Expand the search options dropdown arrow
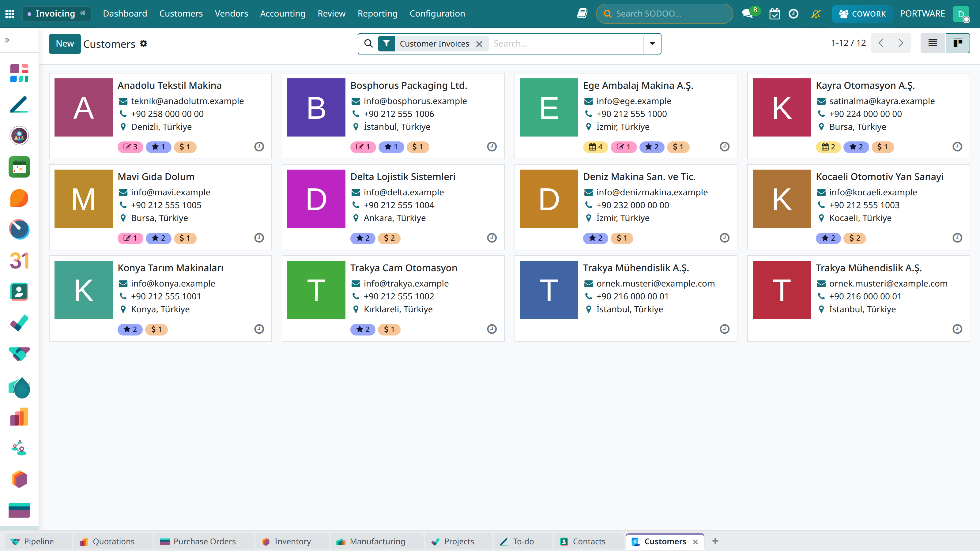Screen dimensions: 980x551 pyautogui.click(x=652, y=43)
